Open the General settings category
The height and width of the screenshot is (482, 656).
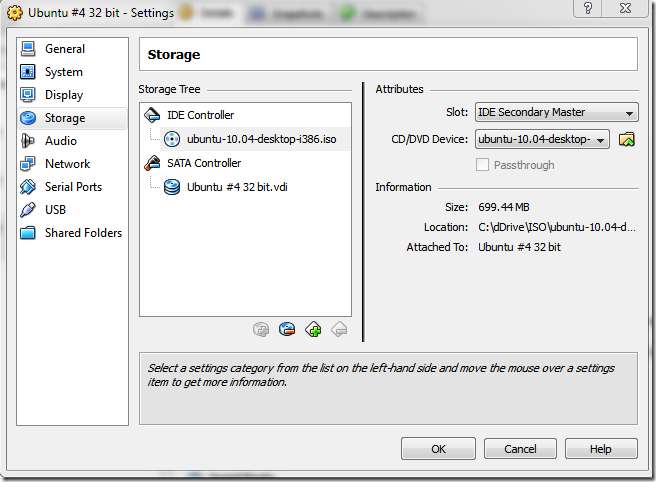coord(72,49)
